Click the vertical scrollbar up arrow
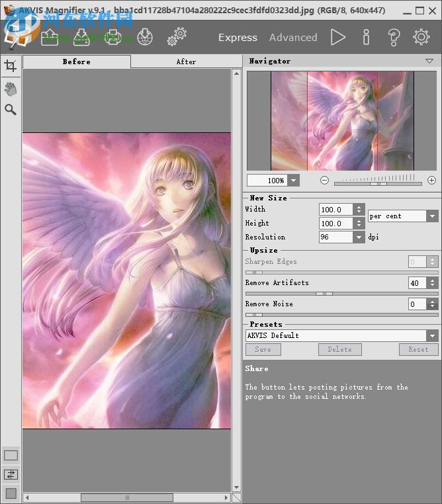The image size is (442, 504). (237, 73)
